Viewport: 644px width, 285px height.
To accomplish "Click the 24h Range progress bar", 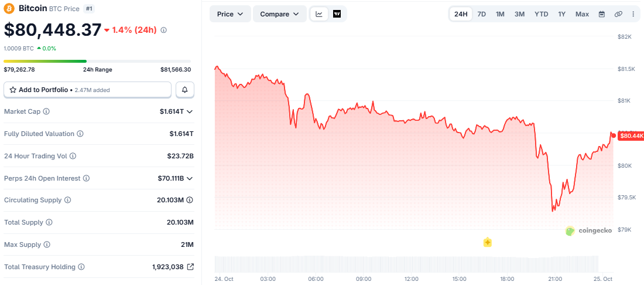I will pos(97,61).
